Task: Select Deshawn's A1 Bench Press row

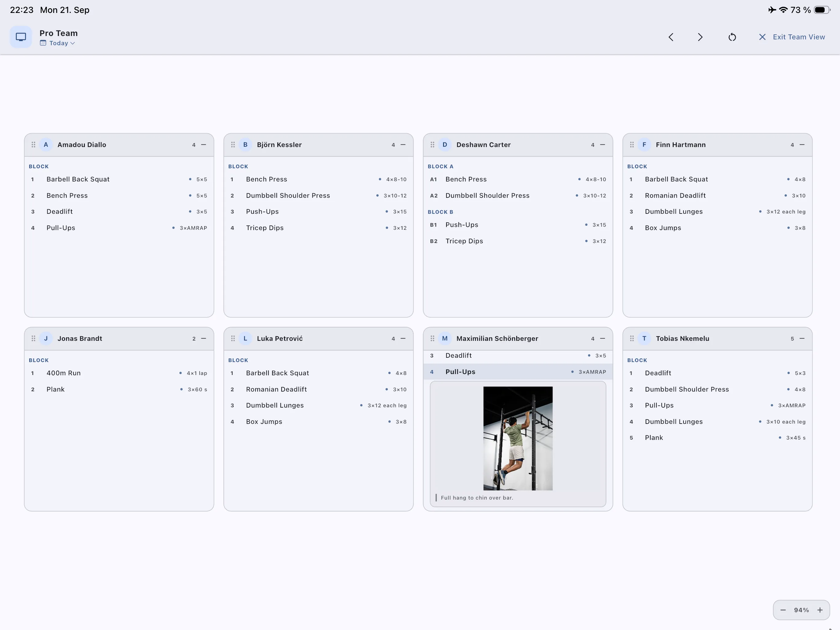Action: click(517, 179)
